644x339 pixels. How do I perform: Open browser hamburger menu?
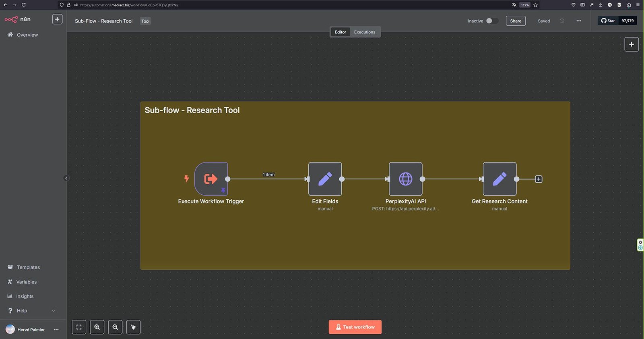click(638, 5)
